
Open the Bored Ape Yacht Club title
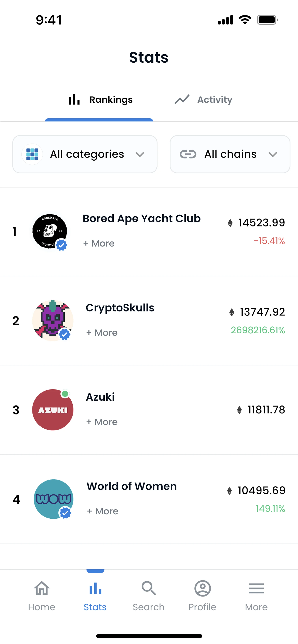pos(142,219)
